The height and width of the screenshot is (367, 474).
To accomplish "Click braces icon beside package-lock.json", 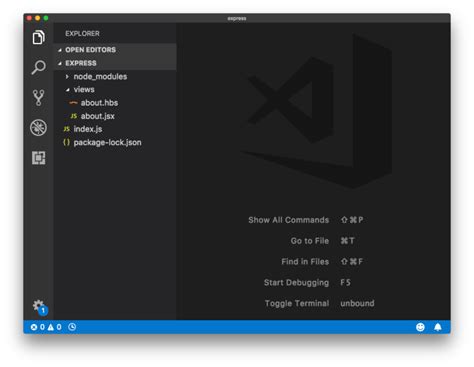I will pos(66,142).
